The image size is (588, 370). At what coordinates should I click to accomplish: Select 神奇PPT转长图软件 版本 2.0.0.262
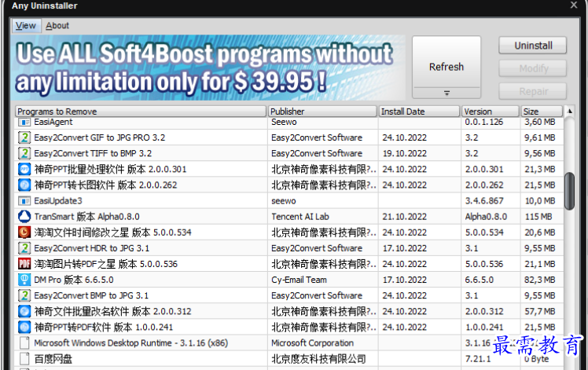point(105,185)
